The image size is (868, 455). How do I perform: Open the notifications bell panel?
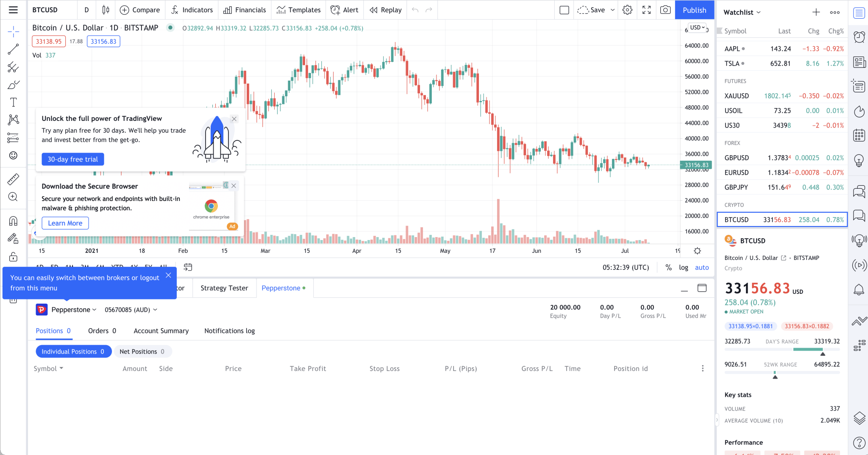point(859,290)
